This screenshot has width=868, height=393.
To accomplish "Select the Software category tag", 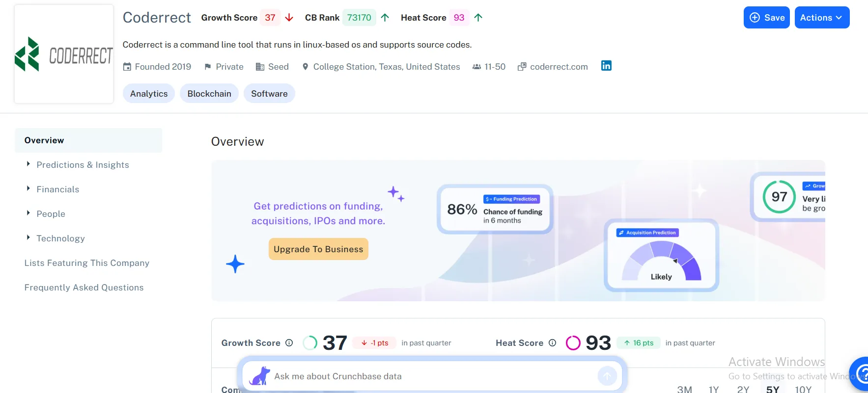I will click(269, 94).
